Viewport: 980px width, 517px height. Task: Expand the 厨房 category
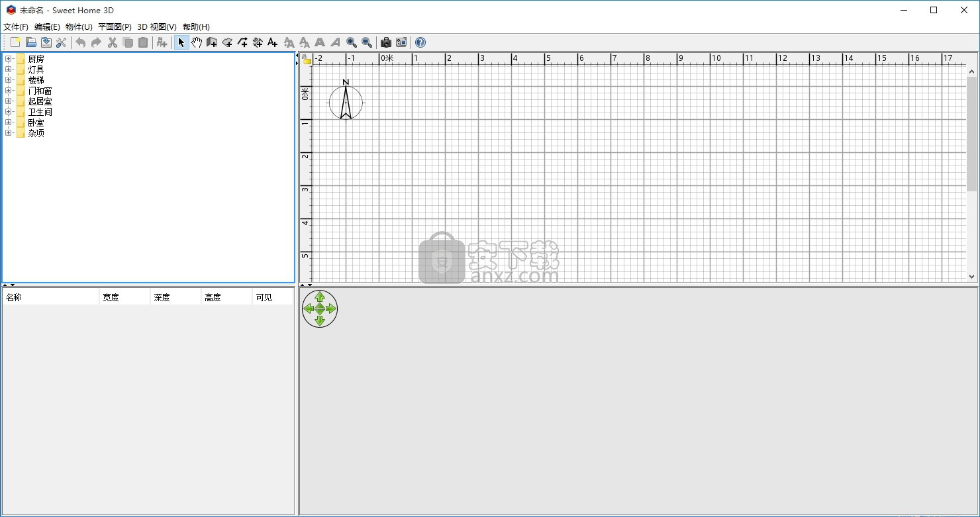pos(9,59)
